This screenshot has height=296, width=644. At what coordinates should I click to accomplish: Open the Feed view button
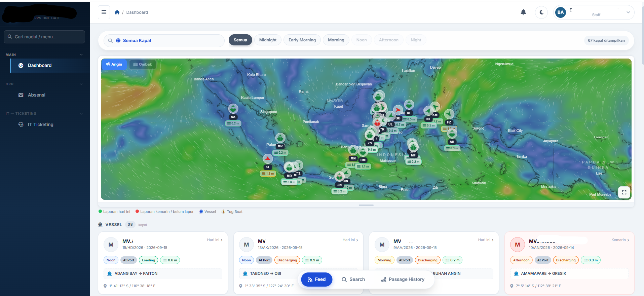click(x=316, y=280)
